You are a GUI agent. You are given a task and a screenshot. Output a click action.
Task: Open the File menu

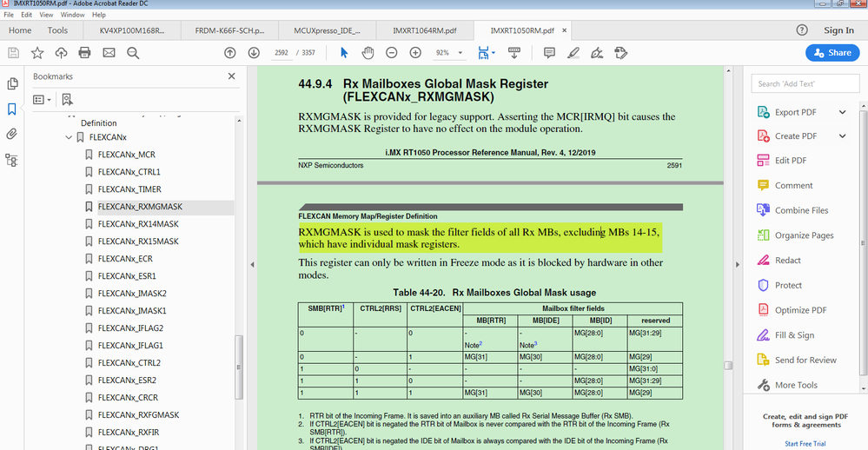coord(9,15)
